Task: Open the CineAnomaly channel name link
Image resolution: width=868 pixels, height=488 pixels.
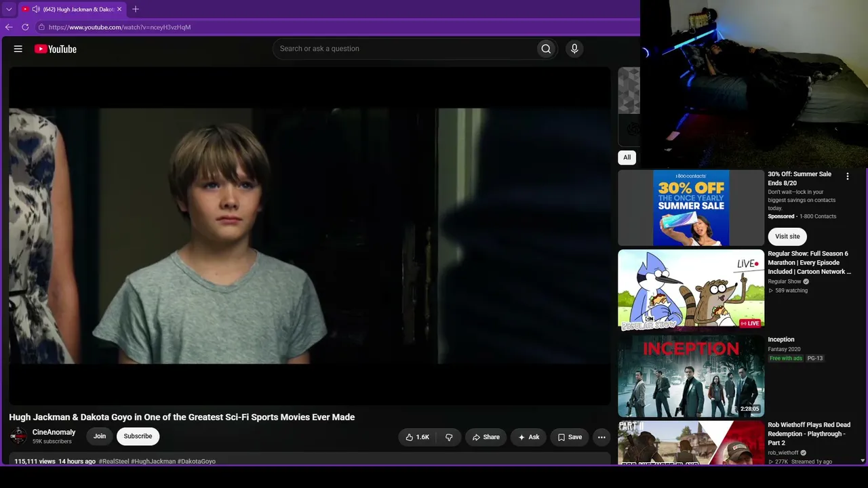Action: [x=54, y=432]
